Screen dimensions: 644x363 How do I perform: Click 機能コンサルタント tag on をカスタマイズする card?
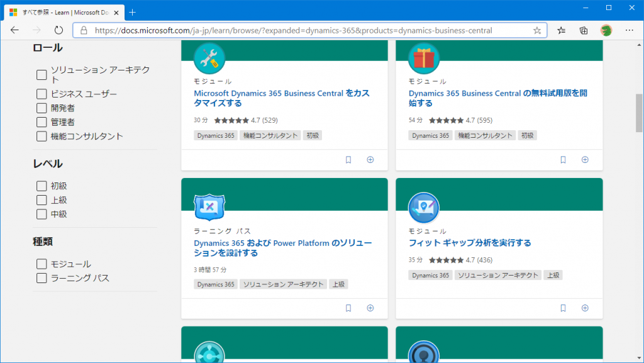270,135
